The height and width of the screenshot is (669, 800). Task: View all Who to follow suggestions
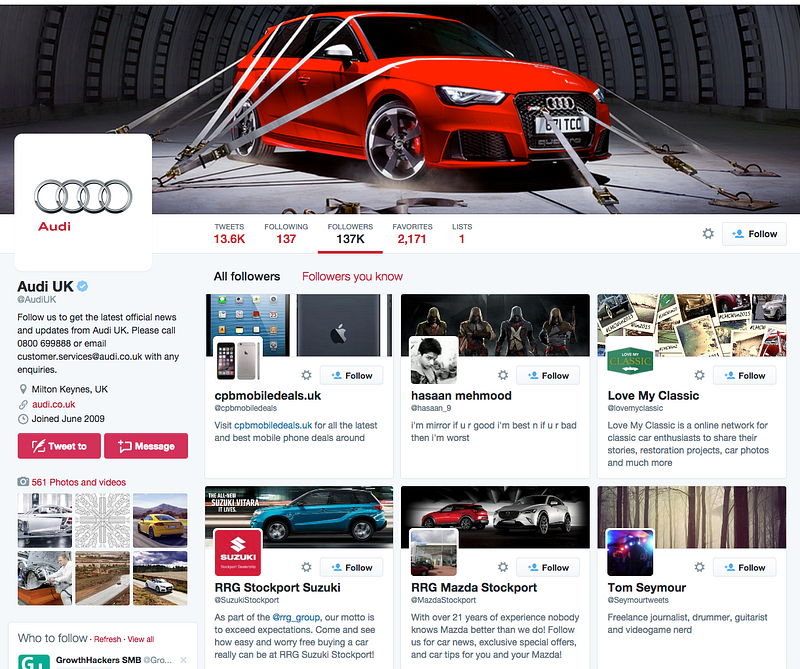pos(141,639)
